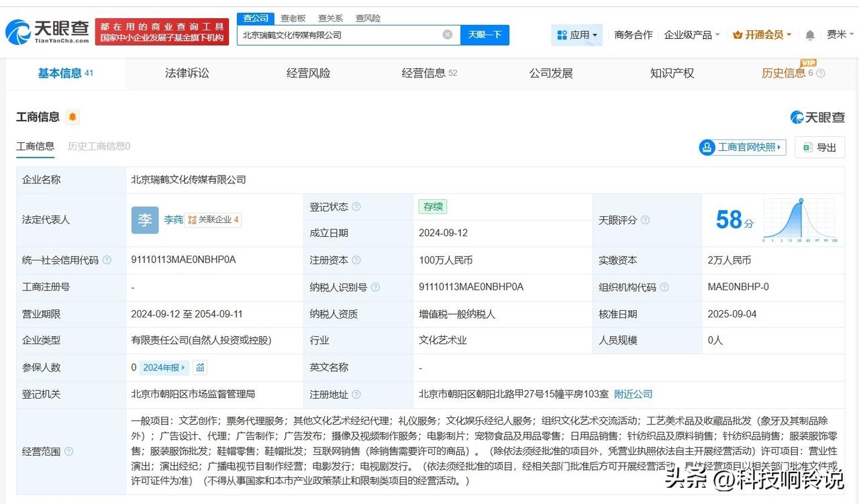Switch to the 查老板 search tab
The image size is (859, 504).
pyautogui.click(x=293, y=18)
